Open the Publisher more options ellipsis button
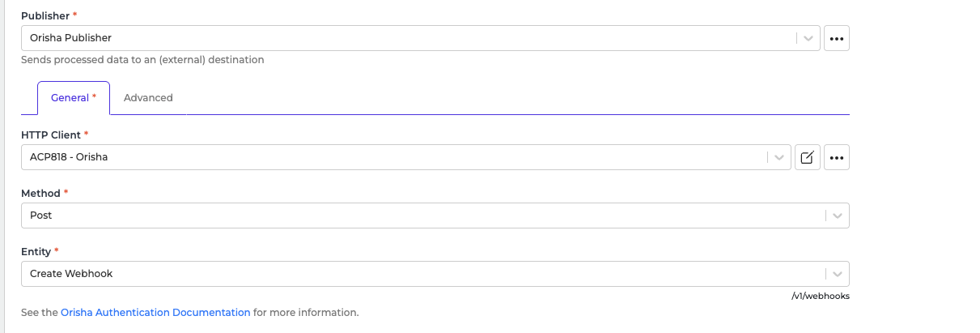The height and width of the screenshot is (333, 980). tap(837, 38)
